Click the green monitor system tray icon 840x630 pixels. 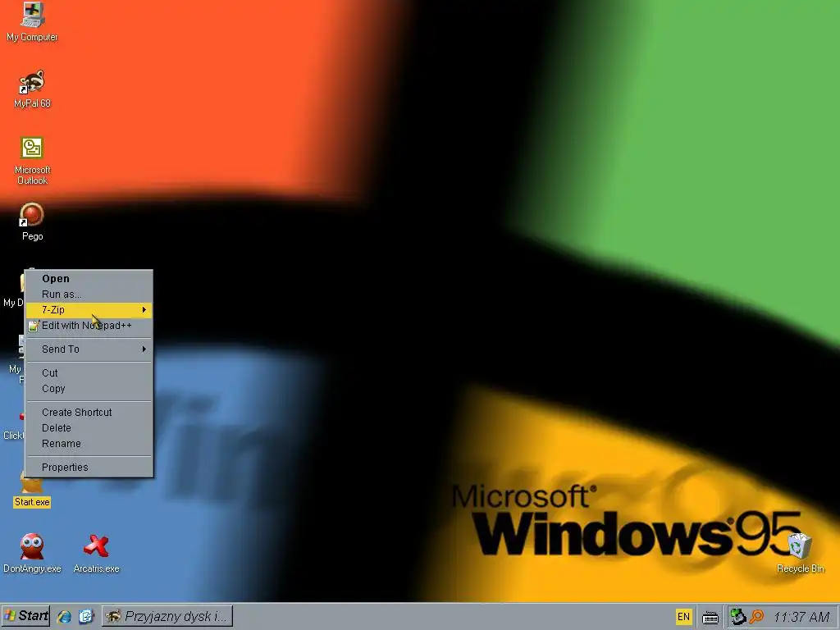(739, 617)
